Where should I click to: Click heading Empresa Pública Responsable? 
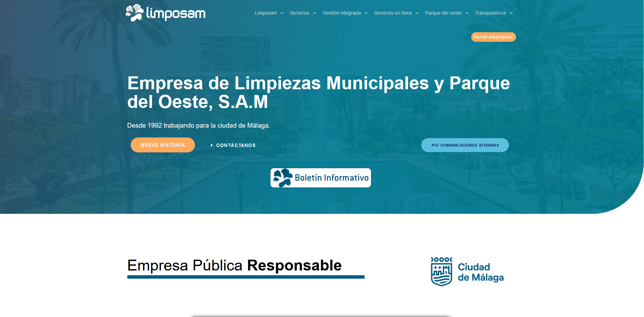pos(234,265)
